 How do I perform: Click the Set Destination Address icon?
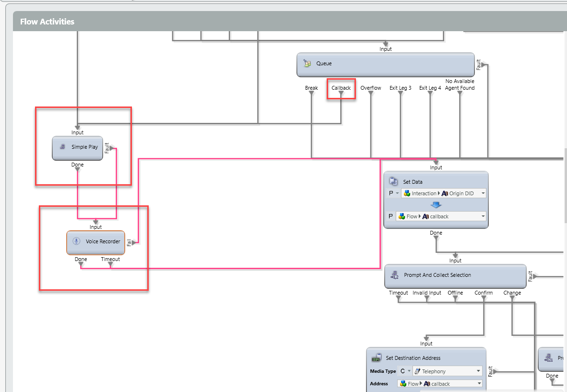pyautogui.click(x=377, y=358)
